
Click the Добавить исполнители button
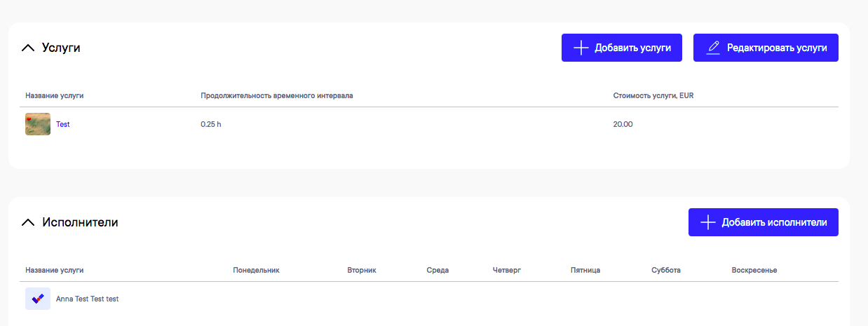pos(764,222)
